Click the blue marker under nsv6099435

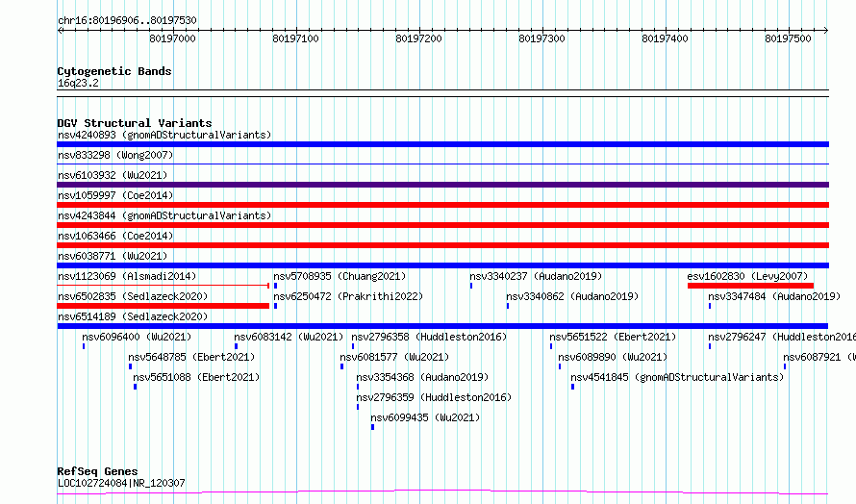(x=373, y=427)
